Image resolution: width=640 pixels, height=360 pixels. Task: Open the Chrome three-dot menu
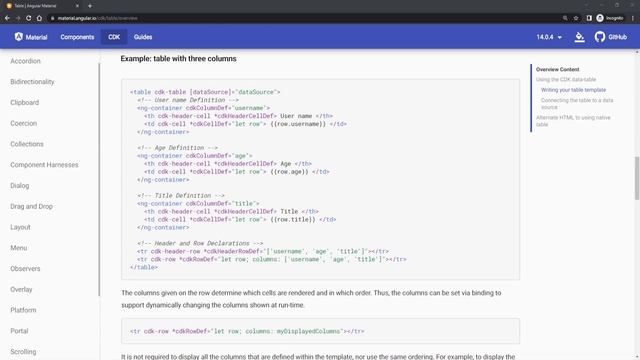pos(633,18)
